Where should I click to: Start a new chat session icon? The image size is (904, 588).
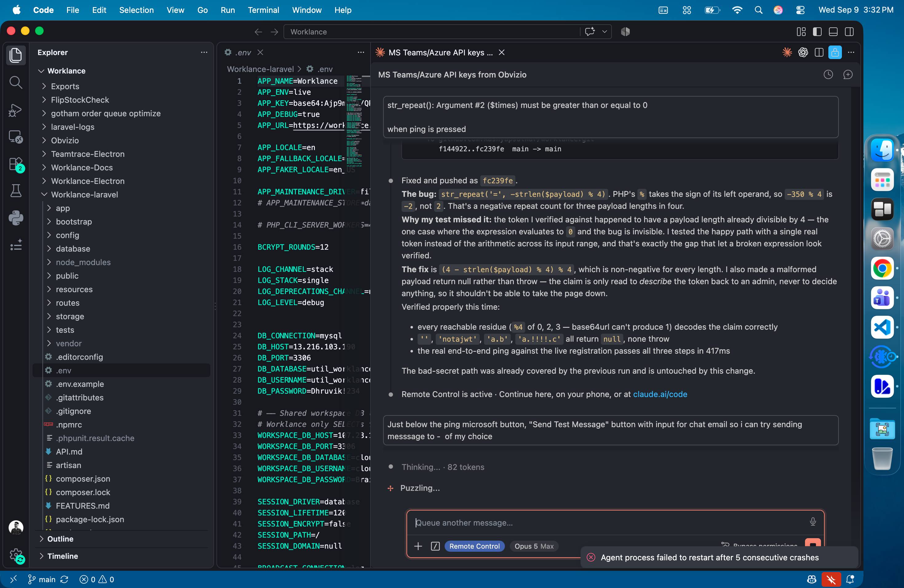847,74
